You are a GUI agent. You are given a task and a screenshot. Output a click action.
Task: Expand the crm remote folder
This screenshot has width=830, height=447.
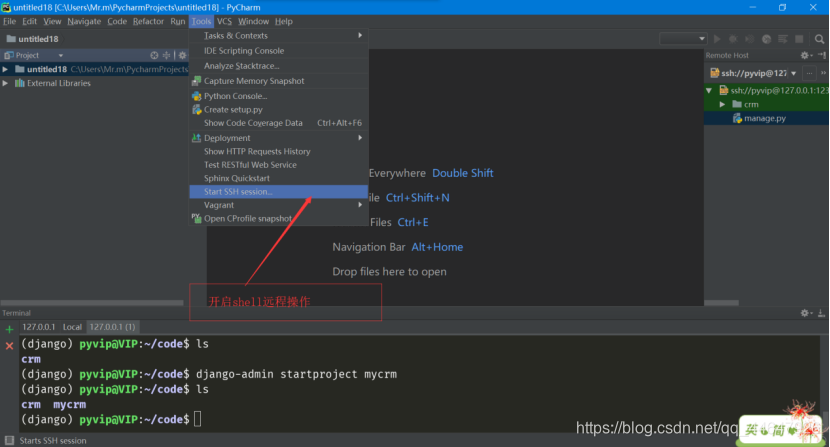click(x=722, y=104)
